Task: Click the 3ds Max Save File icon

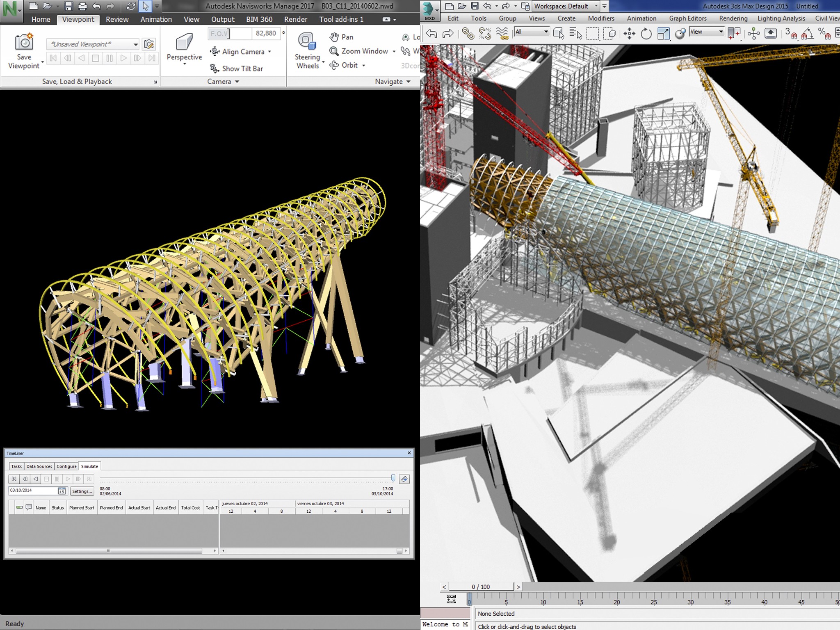Action: [475, 6]
